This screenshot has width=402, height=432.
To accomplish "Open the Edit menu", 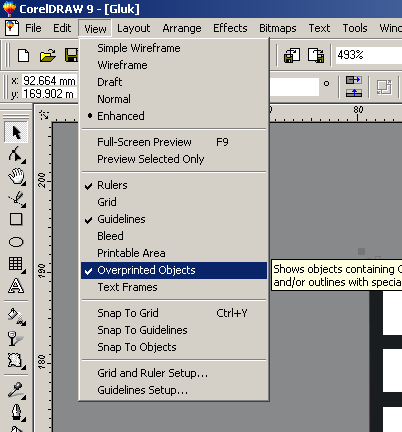I will [x=62, y=28].
